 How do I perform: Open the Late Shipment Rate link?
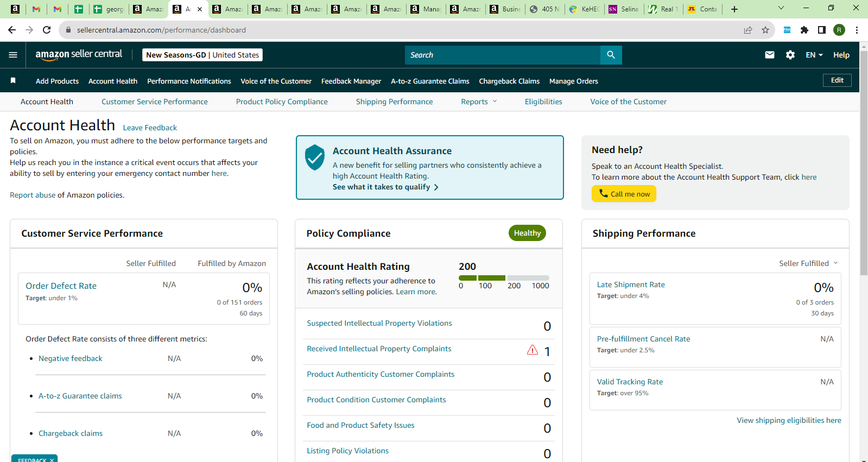coord(631,284)
